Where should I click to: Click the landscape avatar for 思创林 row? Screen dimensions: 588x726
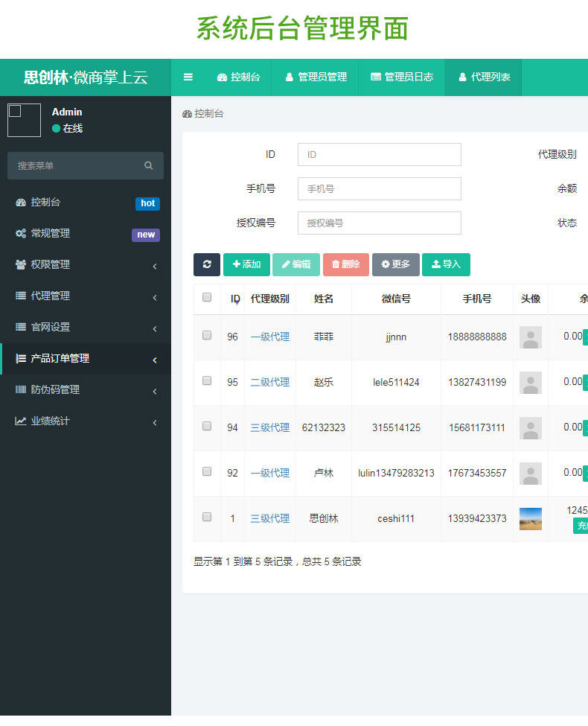click(x=531, y=518)
